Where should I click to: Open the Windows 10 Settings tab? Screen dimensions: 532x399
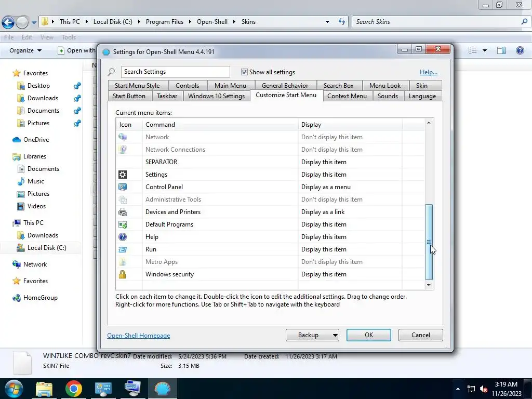(217, 96)
